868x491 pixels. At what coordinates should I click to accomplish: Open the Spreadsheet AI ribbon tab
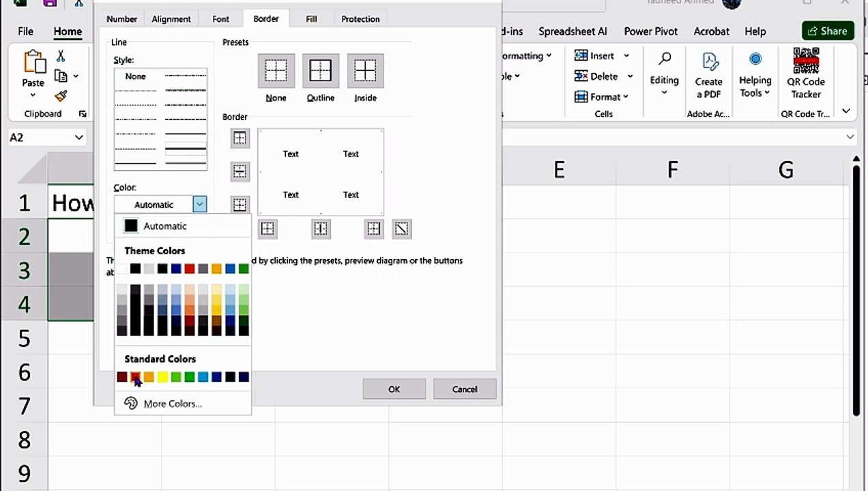pos(573,31)
